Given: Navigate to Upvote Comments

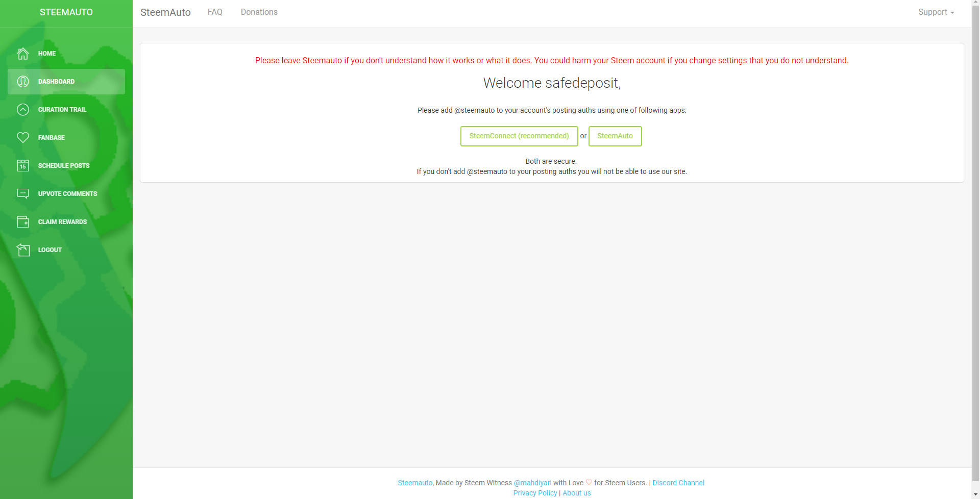Looking at the screenshot, I should 66,194.
